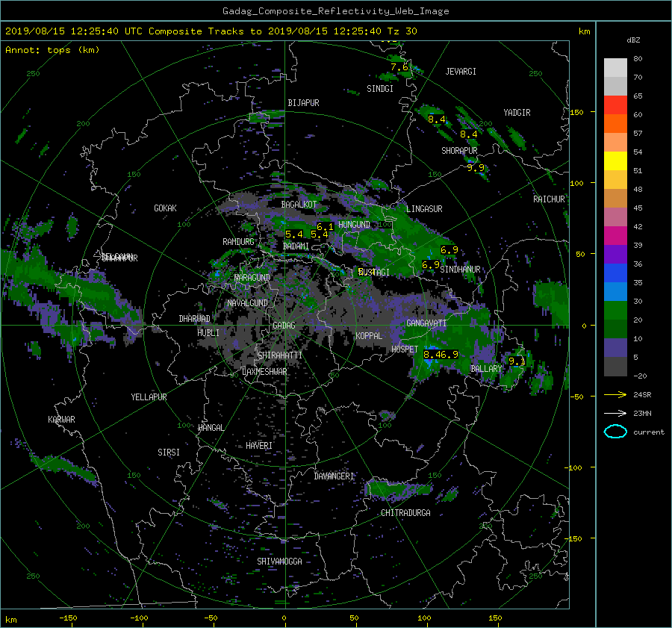Select the SINDHANUR label
This screenshot has width=672, height=628.
click(x=460, y=270)
